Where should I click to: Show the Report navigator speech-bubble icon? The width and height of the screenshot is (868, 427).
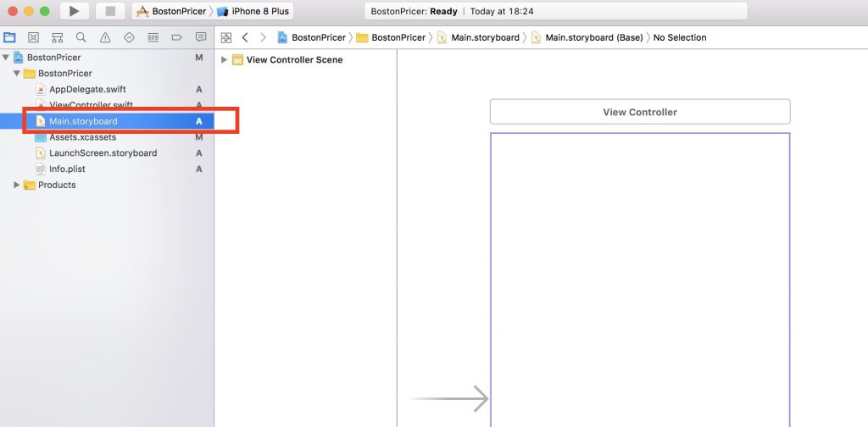201,37
